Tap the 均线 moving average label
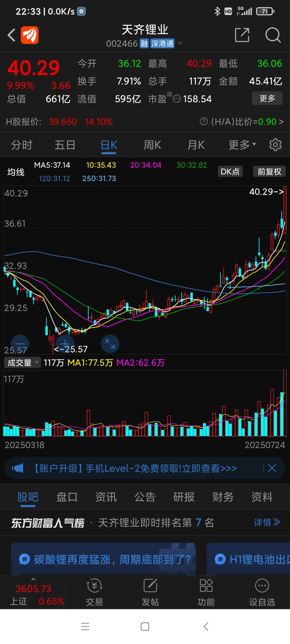 (x=16, y=172)
